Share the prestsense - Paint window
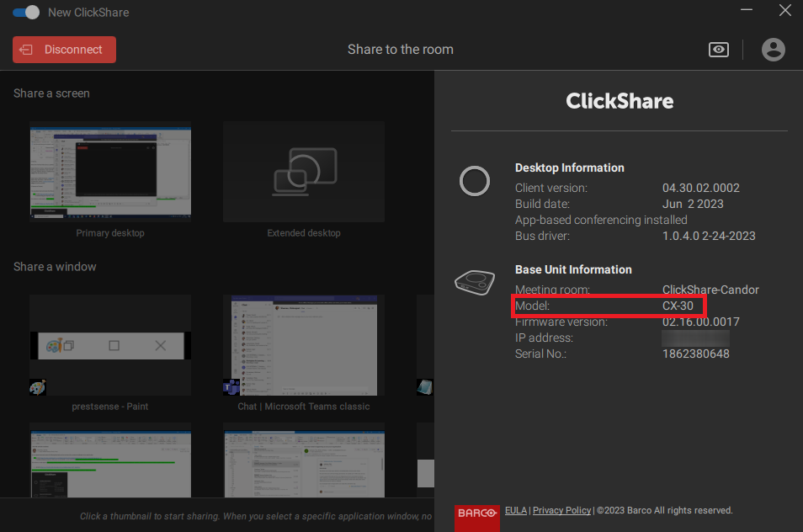 [x=109, y=345]
